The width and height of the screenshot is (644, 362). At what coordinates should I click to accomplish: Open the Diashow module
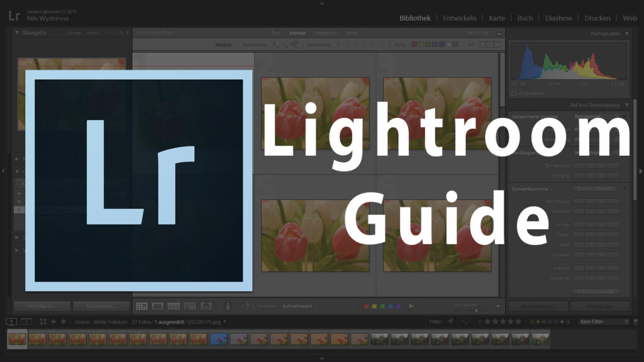558,18
